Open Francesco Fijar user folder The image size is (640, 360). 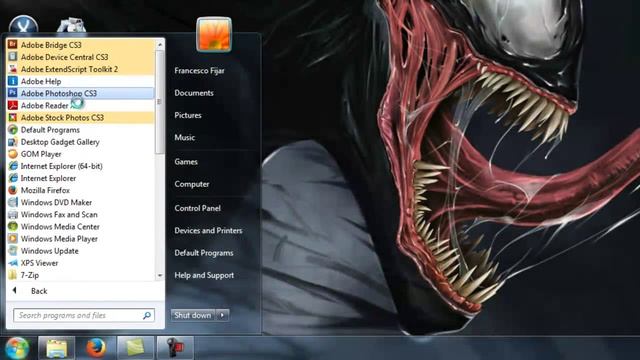pos(200,71)
